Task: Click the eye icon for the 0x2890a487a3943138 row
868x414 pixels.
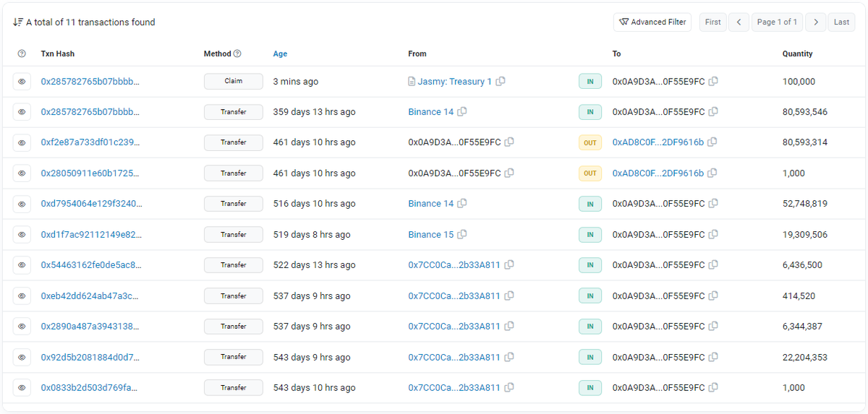Action: pyautogui.click(x=22, y=327)
